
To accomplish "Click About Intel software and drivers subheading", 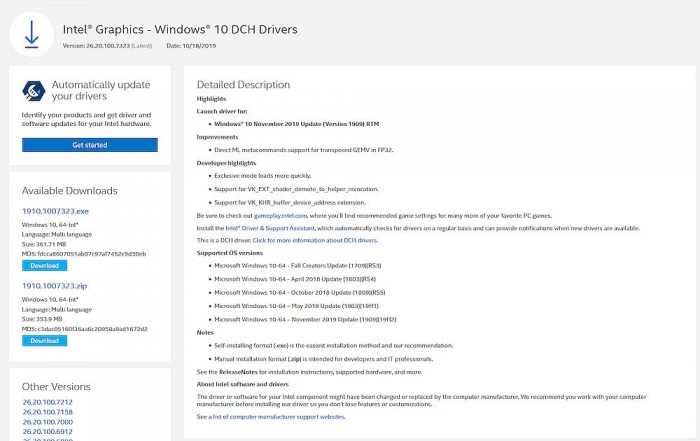I will pos(242,384).
